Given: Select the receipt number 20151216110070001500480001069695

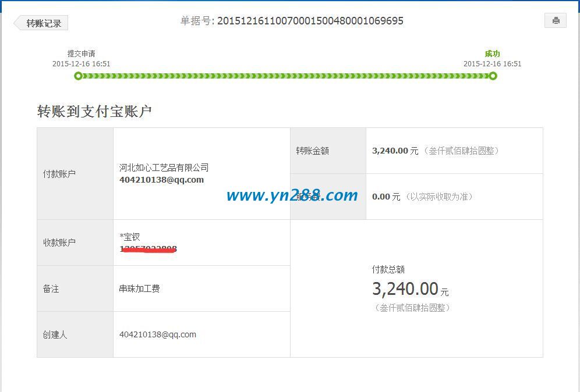Looking at the screenshot, I should (x=311, y=20).
